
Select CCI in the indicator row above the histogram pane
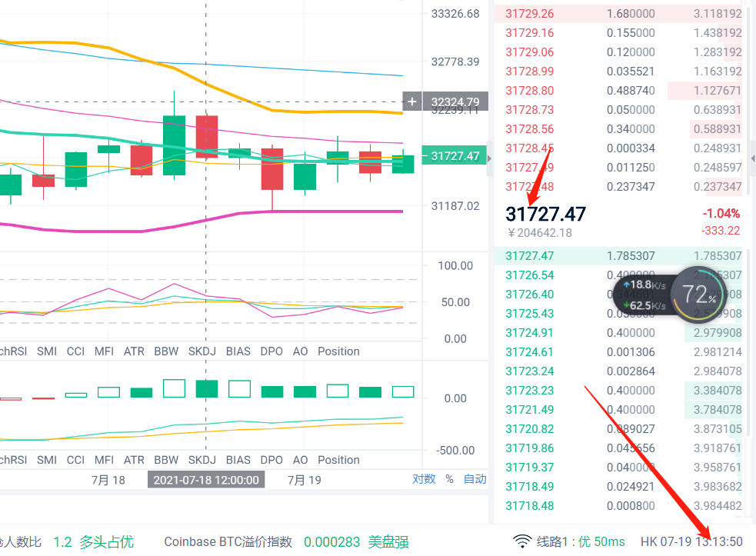[x=75, y=351]
